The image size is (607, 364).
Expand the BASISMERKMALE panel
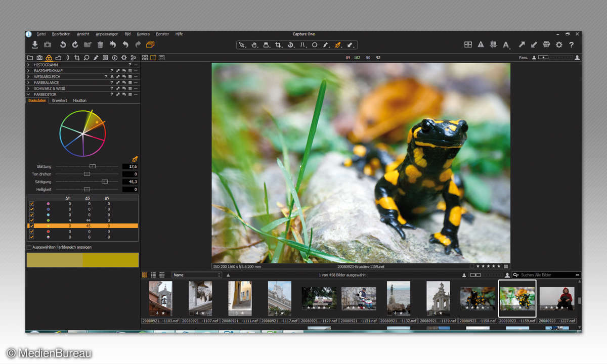tap(28, 71)
